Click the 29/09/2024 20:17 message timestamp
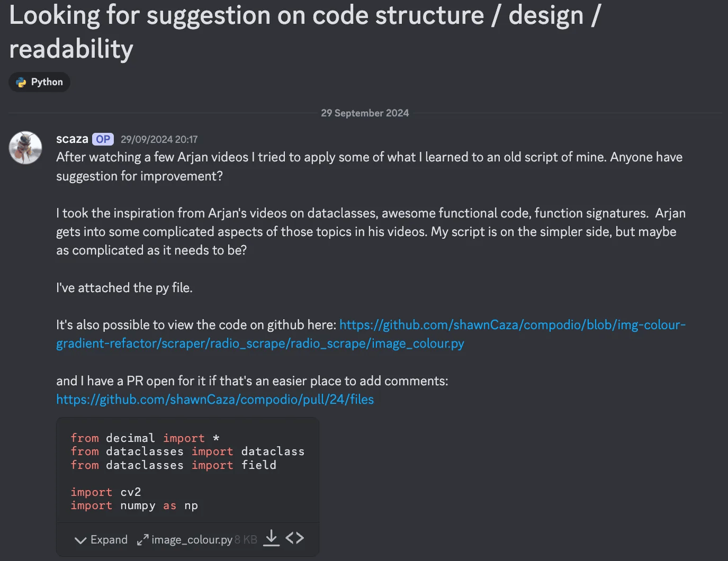Screen dimensions: 728x561 159,140
